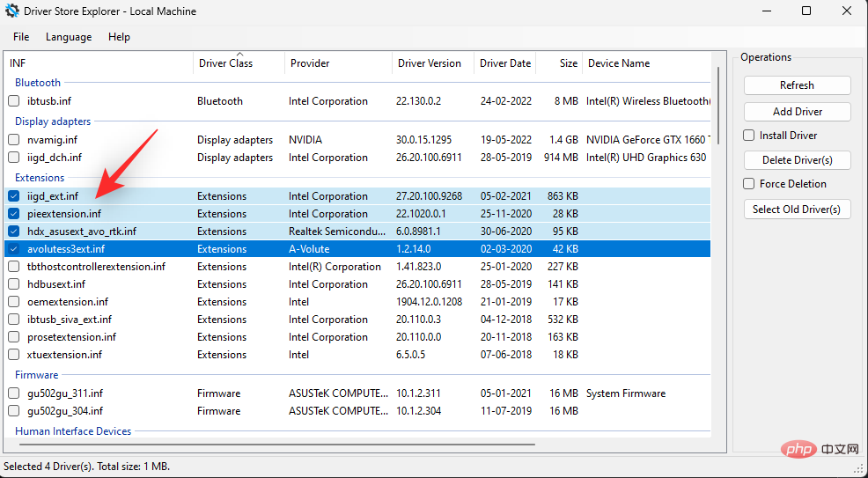The width and height of the screenshot is (868, 478).
Task: Collapse the Extensions group header
Action: tap(40, 178)
